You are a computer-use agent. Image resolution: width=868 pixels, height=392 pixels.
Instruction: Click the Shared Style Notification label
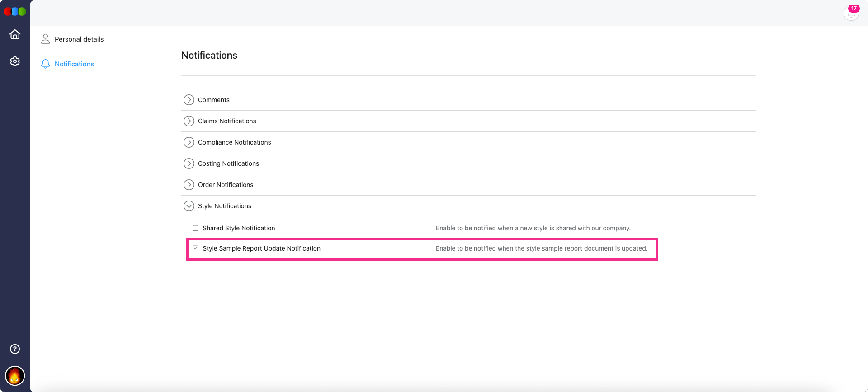pos(239,228)
